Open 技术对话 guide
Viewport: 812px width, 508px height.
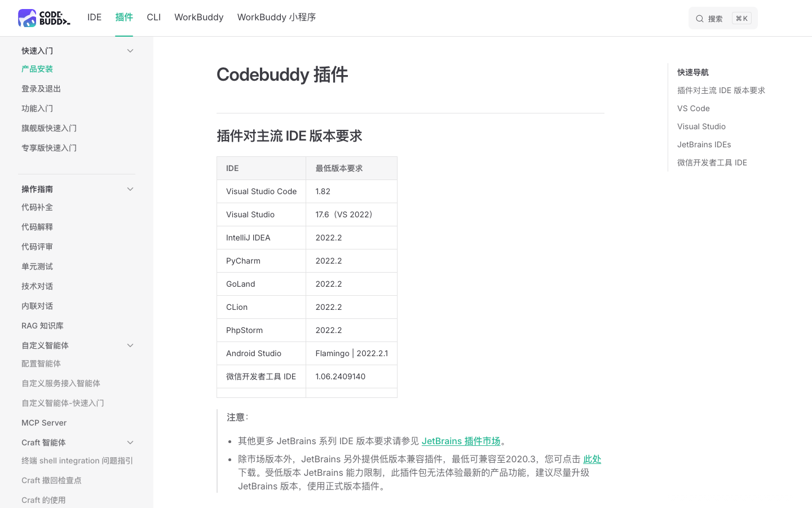(37, 286)
